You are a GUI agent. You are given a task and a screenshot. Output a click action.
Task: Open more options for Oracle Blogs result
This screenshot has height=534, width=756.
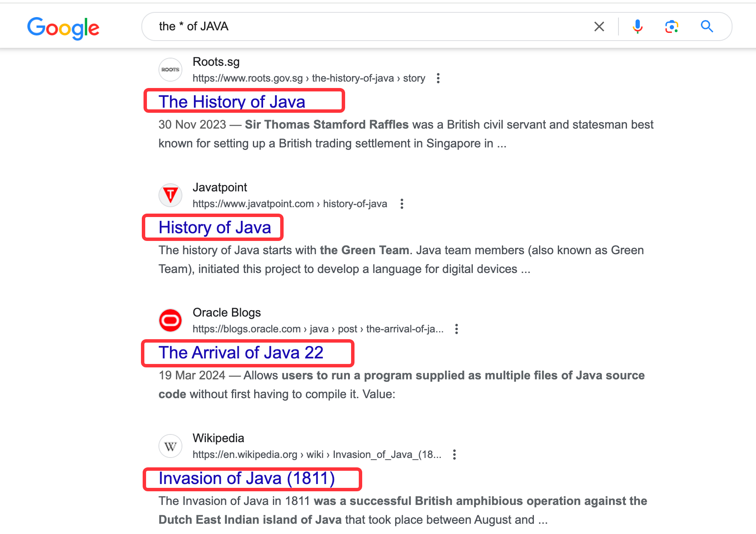coord(457,329)
